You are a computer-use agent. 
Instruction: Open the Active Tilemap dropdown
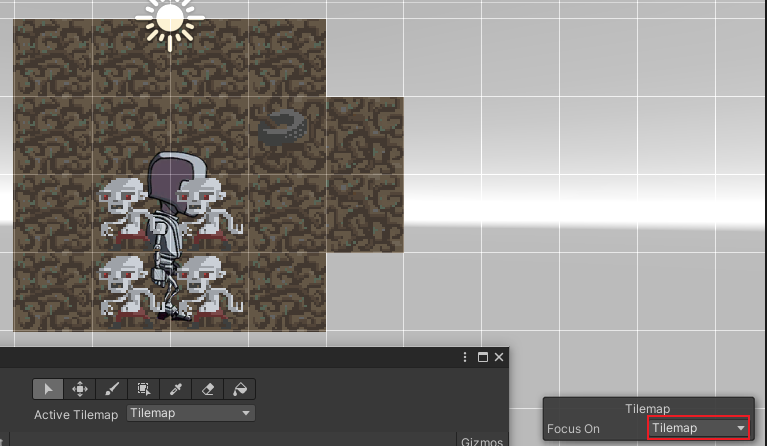pyautogui.click(x=190, y=413)
